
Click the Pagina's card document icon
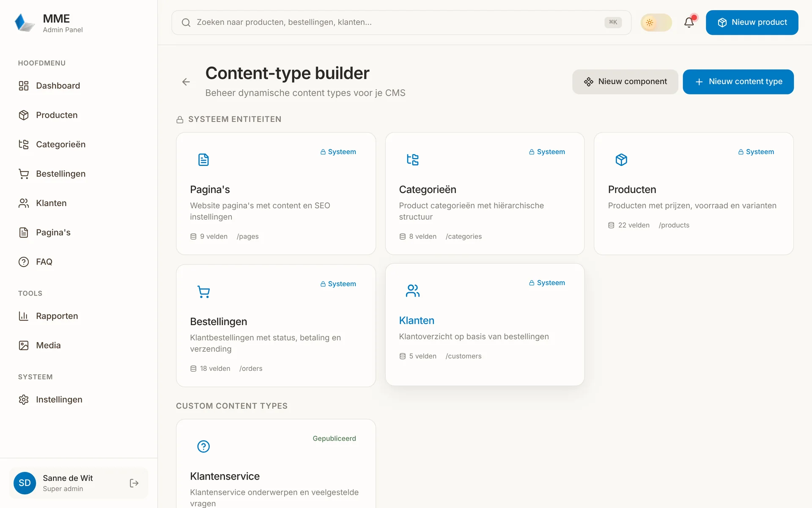pyautogui.click(x=203, y=160)
